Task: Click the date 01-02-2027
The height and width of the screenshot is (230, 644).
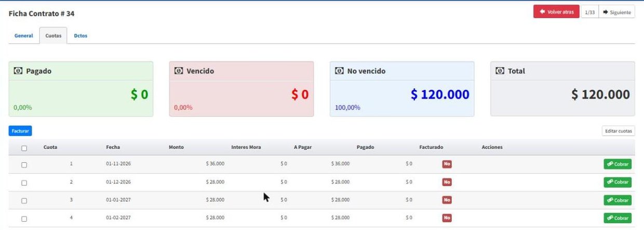Action: coord(118,218)
